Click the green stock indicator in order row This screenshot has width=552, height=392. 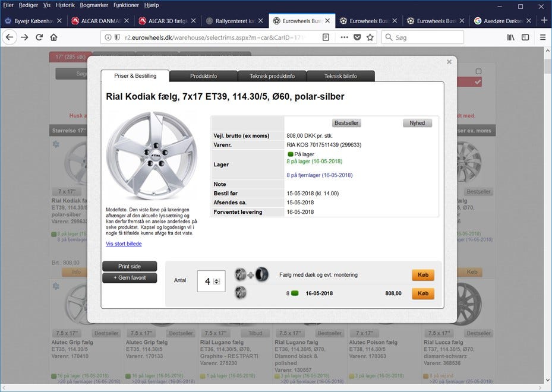295,293
